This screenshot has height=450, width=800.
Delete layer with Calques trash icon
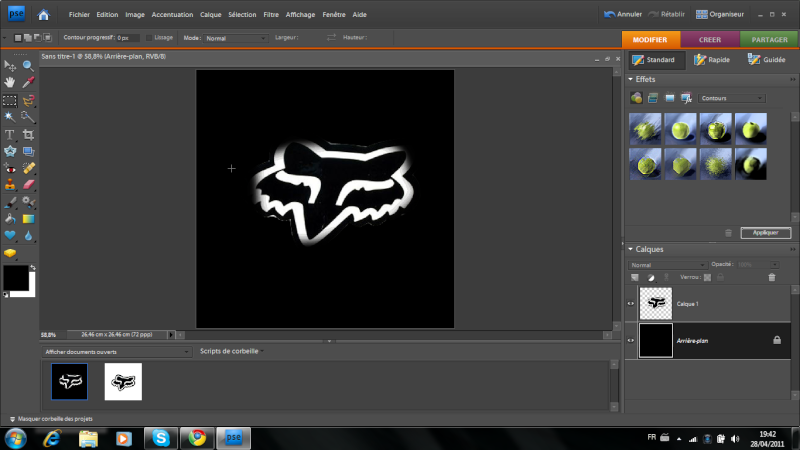(771, 277)
